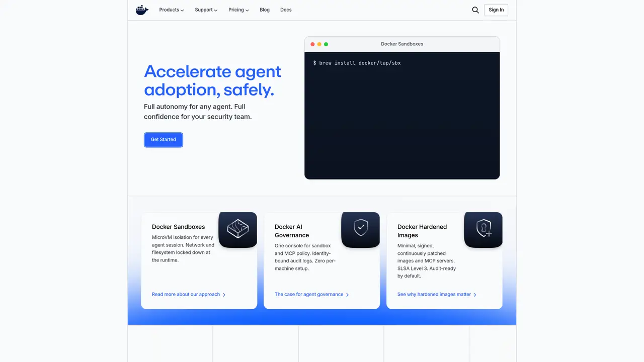
Task: Click the Docker whale logo
Action: [x=142, y=10]
